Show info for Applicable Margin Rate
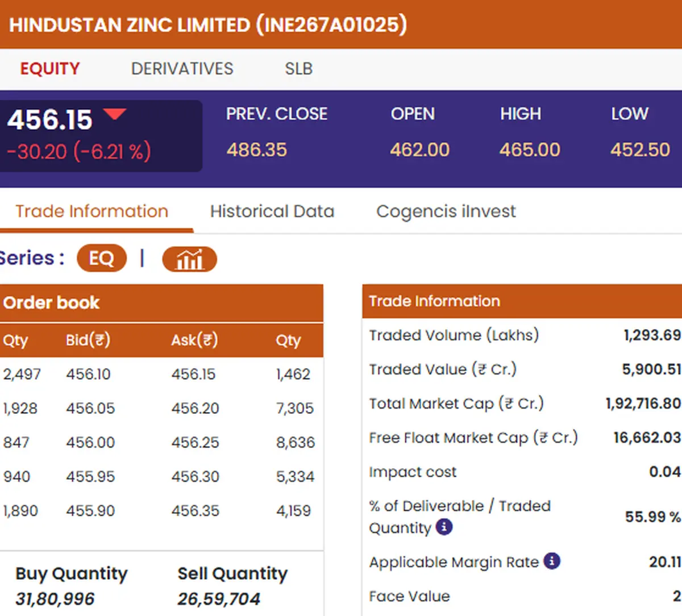 [x=552, y=561]
